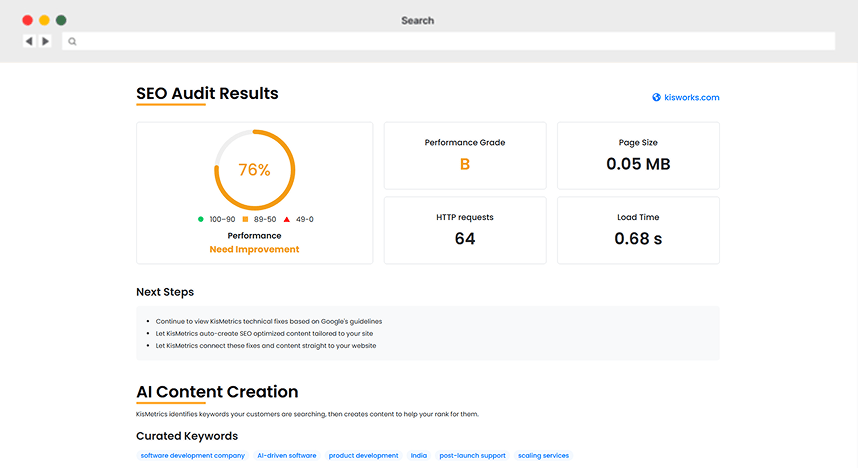
Task: Click the Curated Keywords heading
Action: click(x=187, y=436)
